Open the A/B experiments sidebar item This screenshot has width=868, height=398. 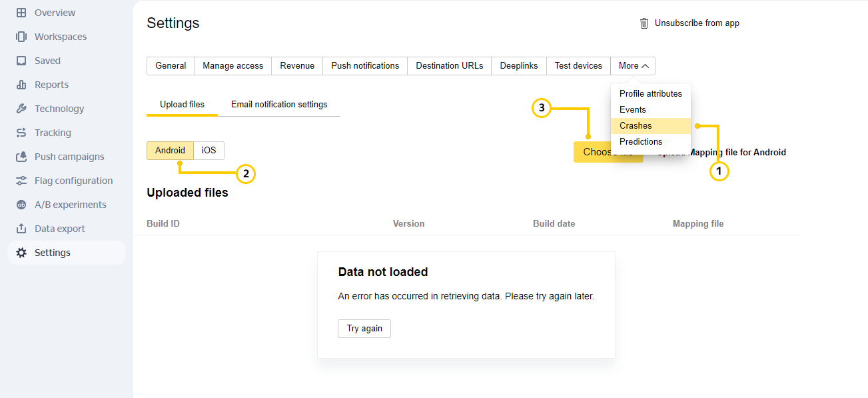click(70, 205)
